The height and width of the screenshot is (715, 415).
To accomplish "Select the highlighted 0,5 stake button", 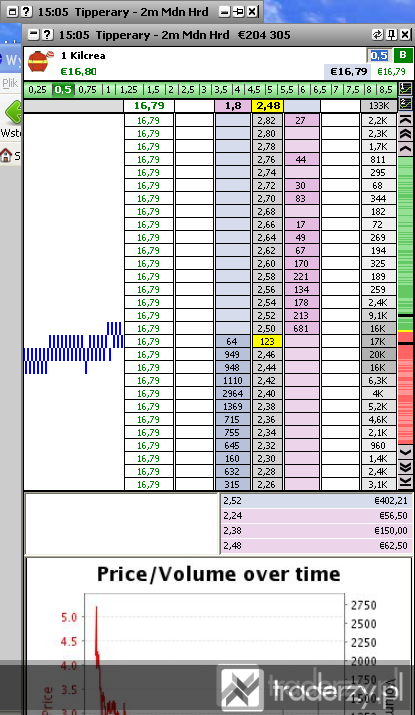I will tap(63, 90).
